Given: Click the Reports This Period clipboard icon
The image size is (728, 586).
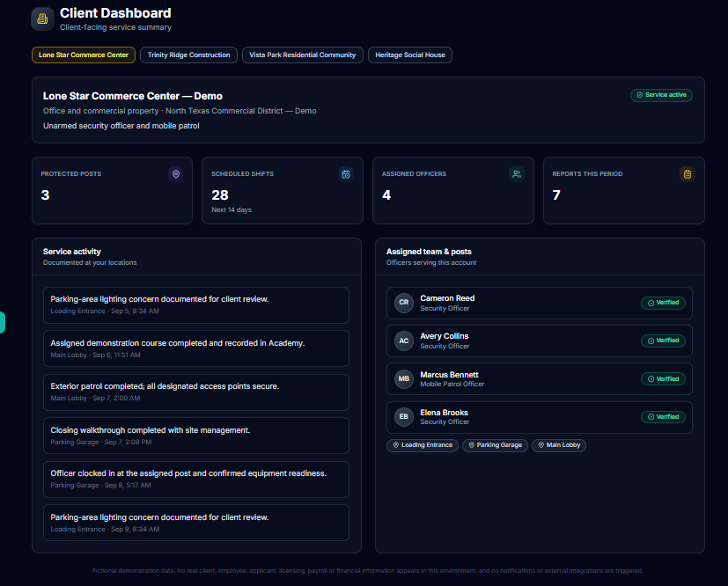Looking at the screenshot, I should [688, 174].
